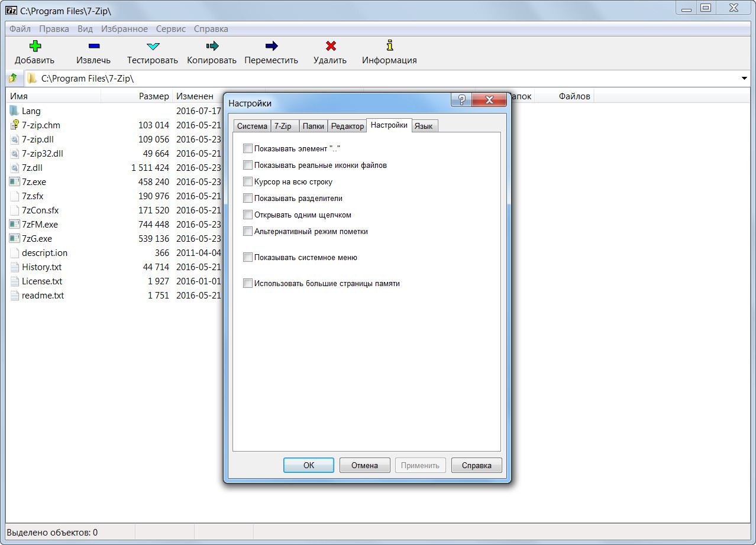Click the 7-zip.dll file icon
The width and height of the screenshot is (756, 545).
[15, 139]
